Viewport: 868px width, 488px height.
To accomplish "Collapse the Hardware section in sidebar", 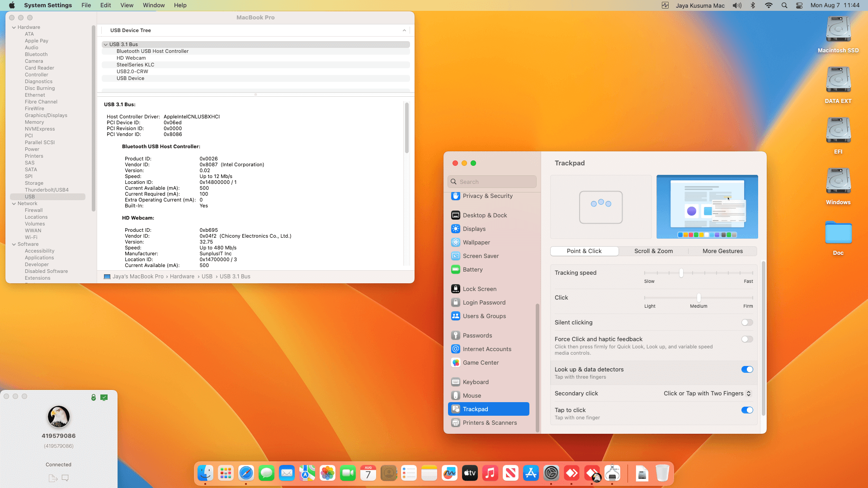I will 14,27.
